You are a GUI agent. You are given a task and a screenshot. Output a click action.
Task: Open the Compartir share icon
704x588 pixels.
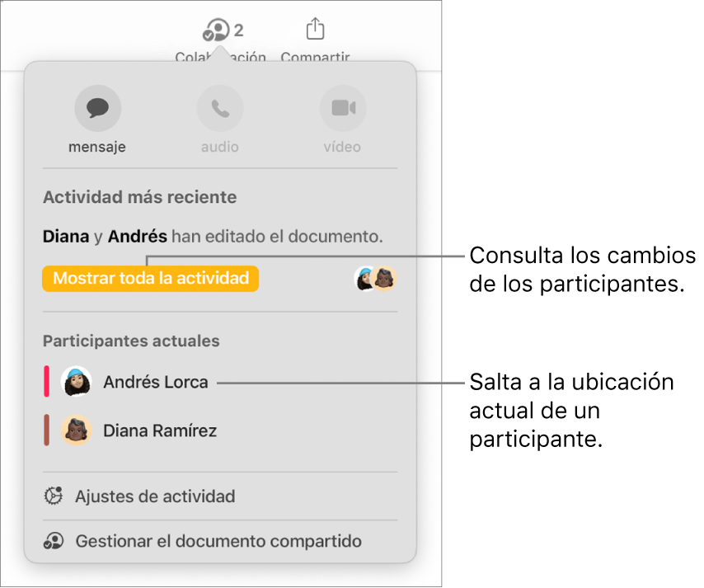[x=315, y=29]
